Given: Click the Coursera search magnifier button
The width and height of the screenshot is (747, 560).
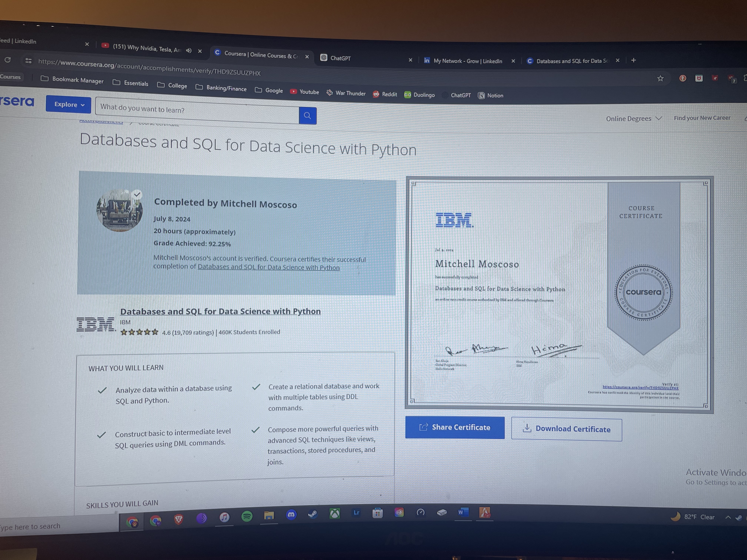Looking at the screenshot, I should point(308,116).
